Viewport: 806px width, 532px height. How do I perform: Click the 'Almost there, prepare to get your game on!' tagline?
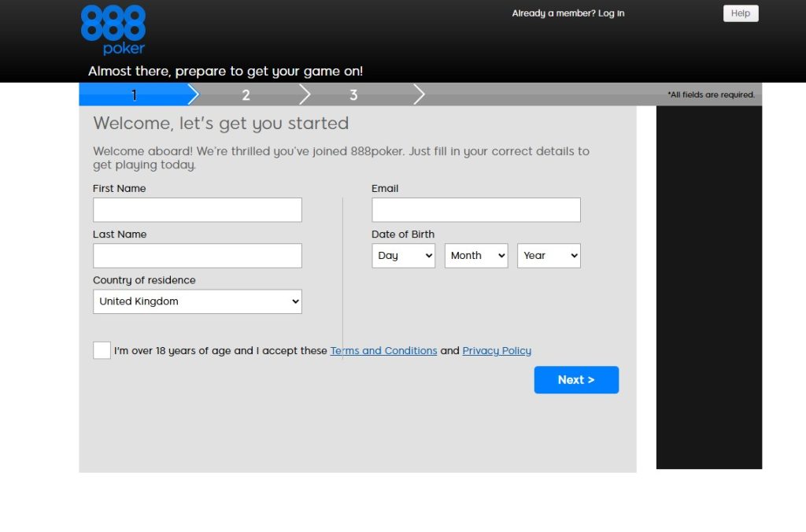coord(225,71)
